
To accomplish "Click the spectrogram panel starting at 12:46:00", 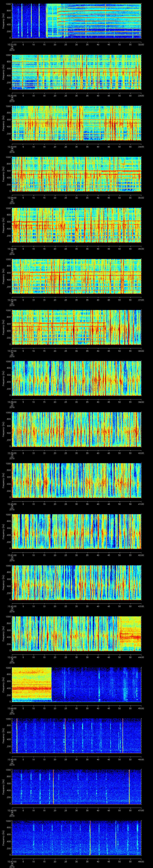I will (x=77, y=786).
